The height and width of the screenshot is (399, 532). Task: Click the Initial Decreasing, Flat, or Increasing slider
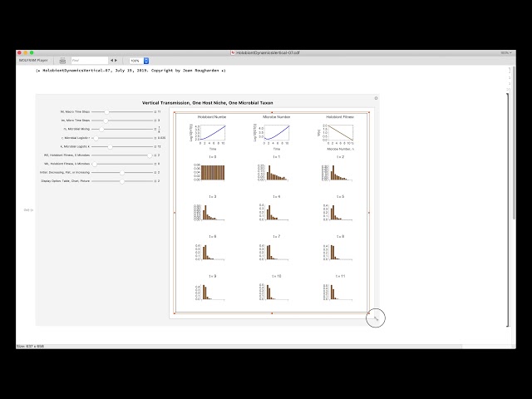[122, 173]
